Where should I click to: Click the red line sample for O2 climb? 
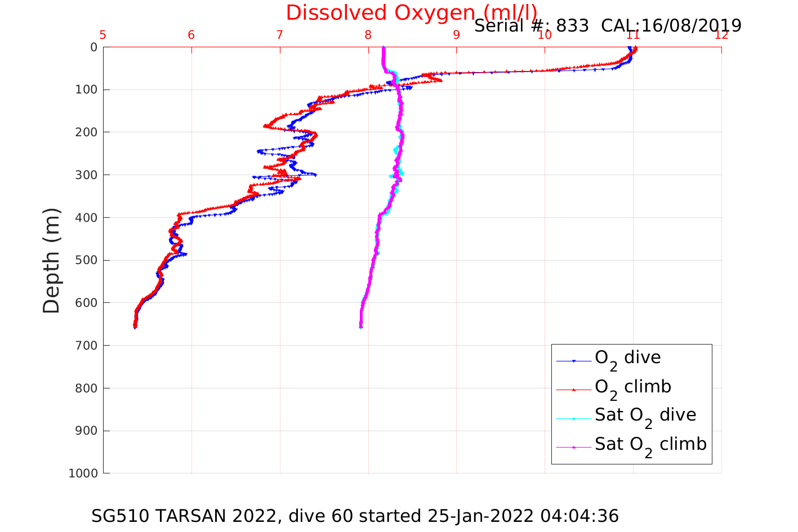point(574,390)
